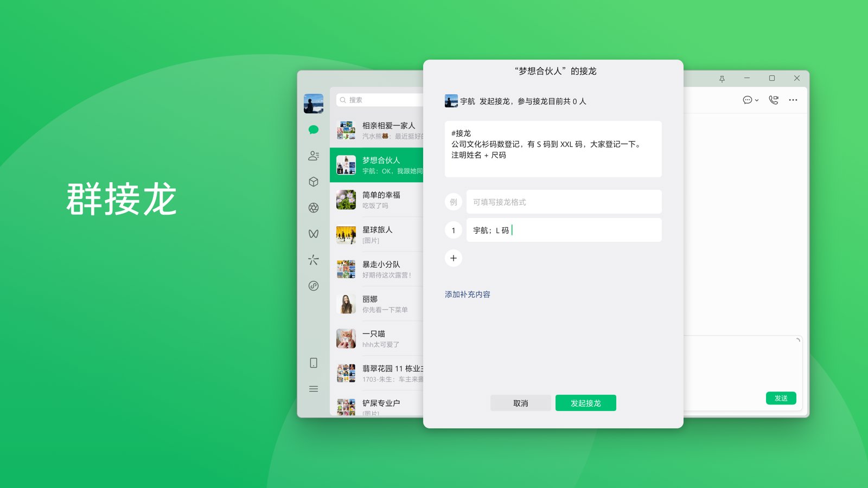Image resolution: width=868 pixels, height=488 pixels.
Task: Open the Channels butterfly icon
Action: (314, 234)
